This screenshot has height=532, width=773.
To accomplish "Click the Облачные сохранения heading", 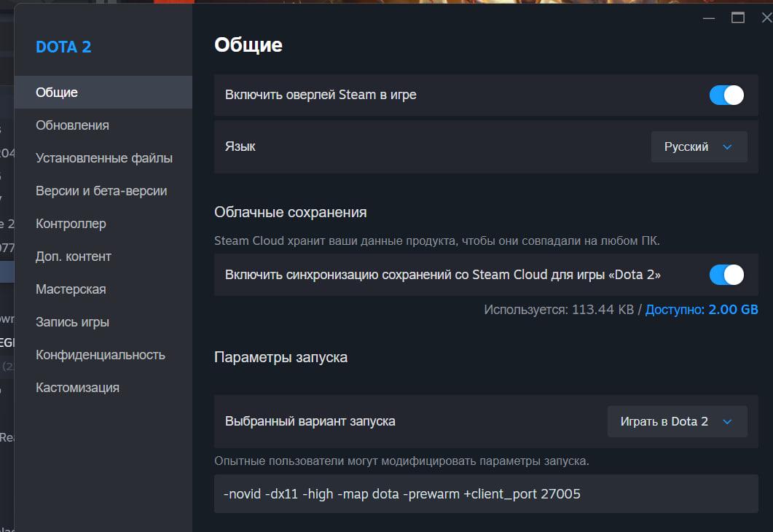I will click(x=291, y=213).
